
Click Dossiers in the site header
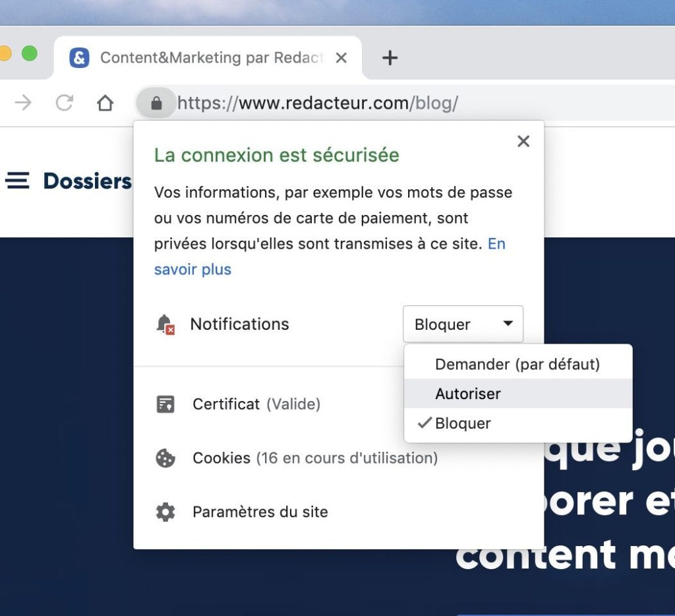86,181
